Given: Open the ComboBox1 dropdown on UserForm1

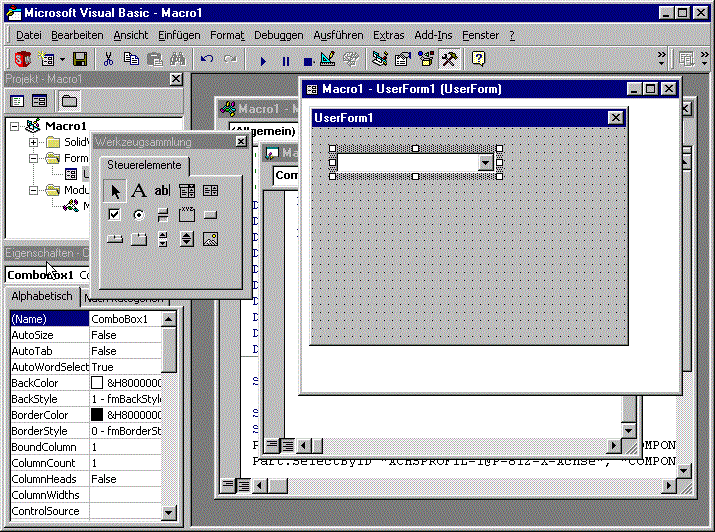Looking at the screenshot, I should pyautogui.click(x=485, y=163).
